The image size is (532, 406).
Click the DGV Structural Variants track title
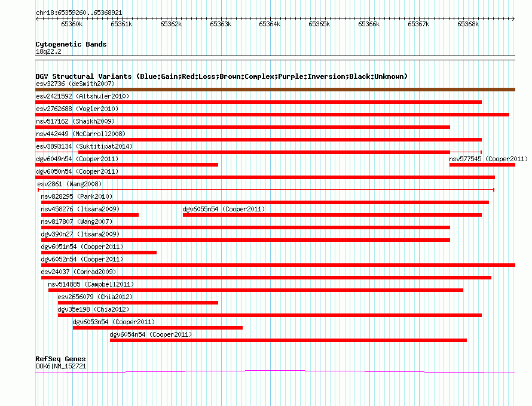click(x=221, y=76)
